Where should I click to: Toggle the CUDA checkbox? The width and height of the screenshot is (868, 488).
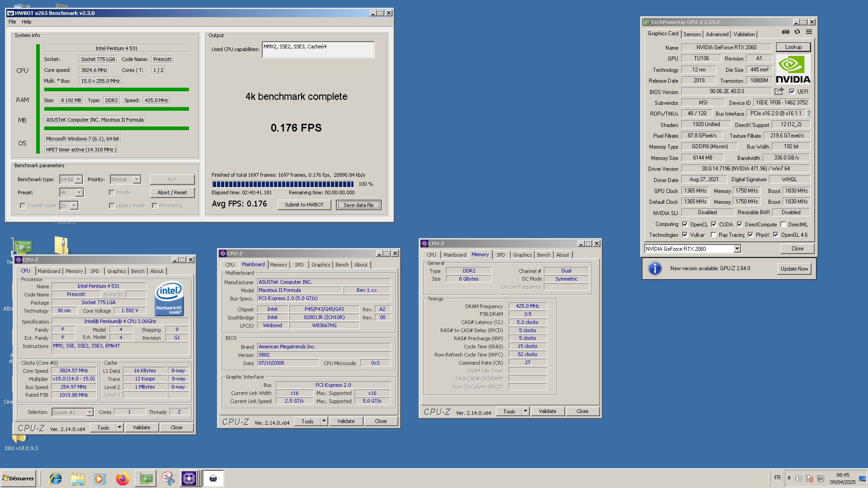pyautogui.click(x=714, y=224)
